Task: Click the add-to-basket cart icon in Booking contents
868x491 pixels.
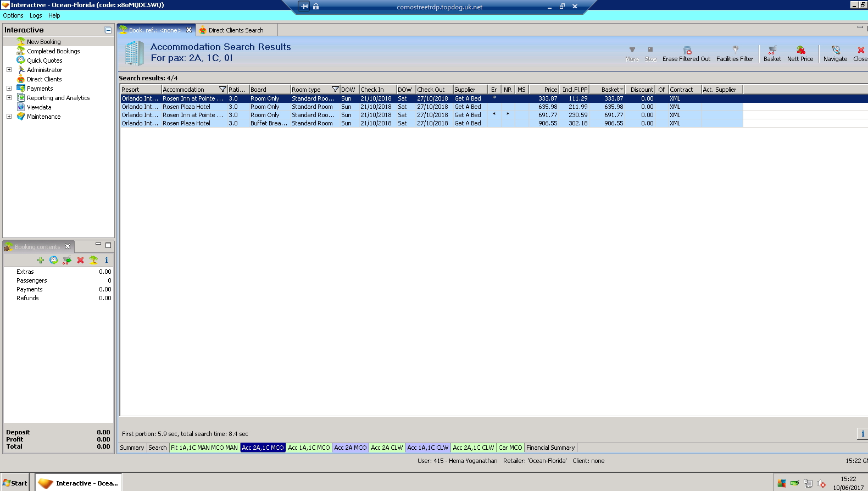Action: pyautogui.click(x=67, y=260)
